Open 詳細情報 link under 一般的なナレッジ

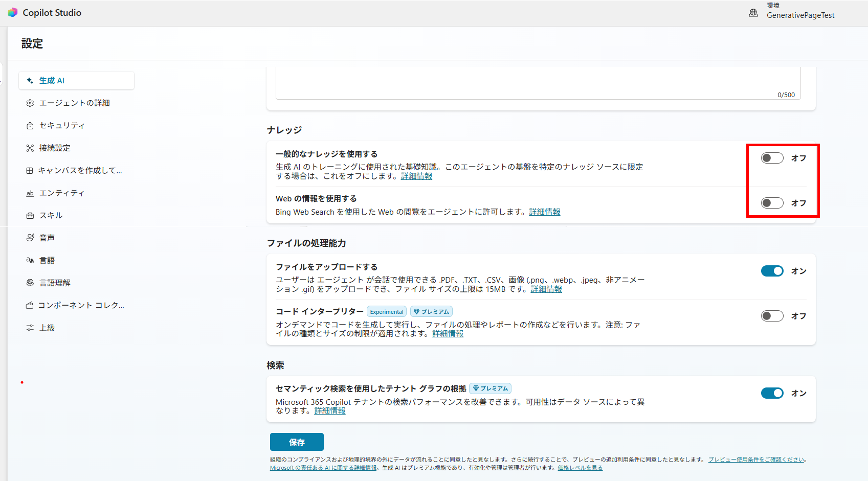(416, 176)
